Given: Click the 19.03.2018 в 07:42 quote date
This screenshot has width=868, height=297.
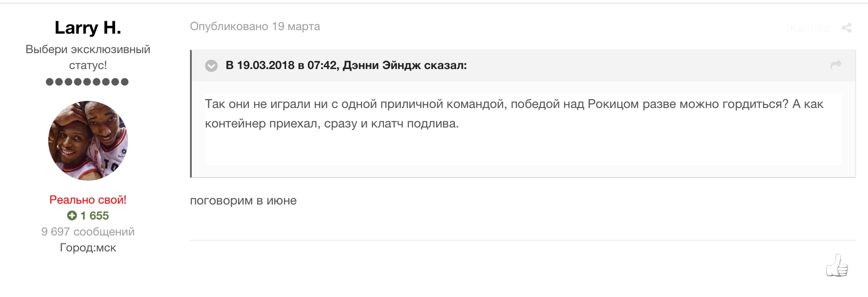Looking at the screenshot, I should [x=287, y=66].
